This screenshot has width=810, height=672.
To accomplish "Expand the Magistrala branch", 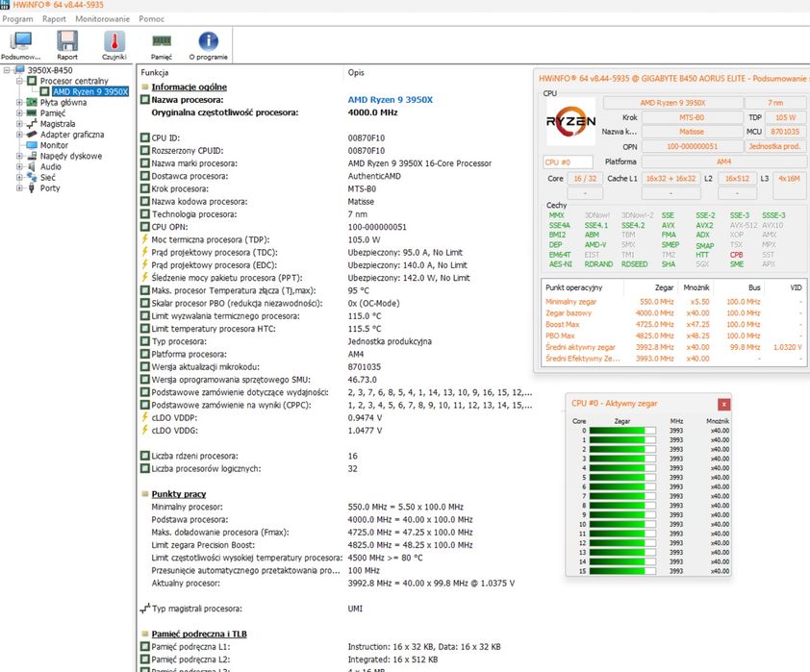I will tap(19, 124).
